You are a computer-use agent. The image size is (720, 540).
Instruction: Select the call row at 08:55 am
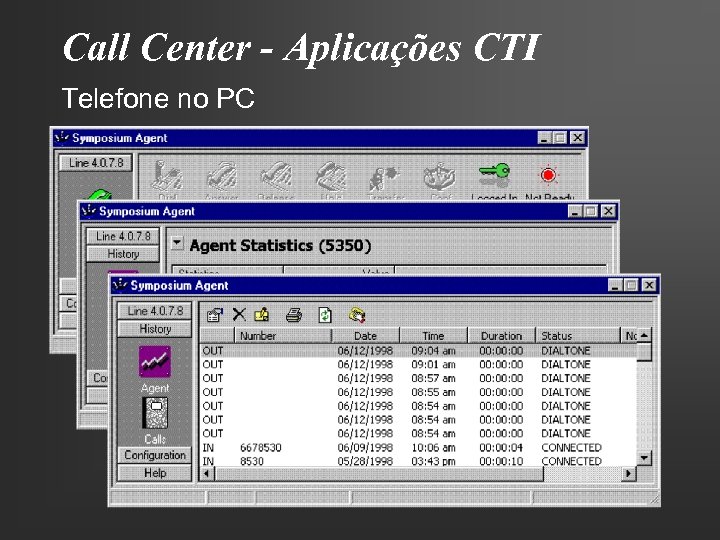click(419, 392)
